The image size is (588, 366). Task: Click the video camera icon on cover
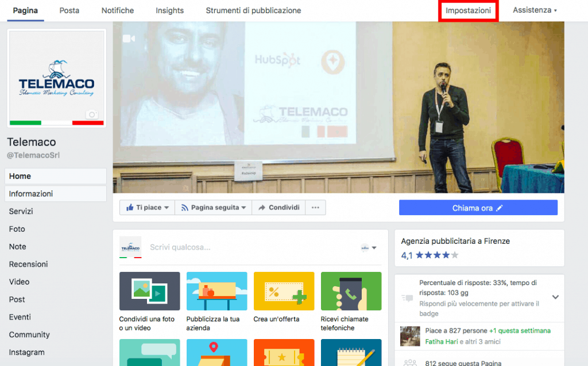pyautogui.click(x=129, y=38)
